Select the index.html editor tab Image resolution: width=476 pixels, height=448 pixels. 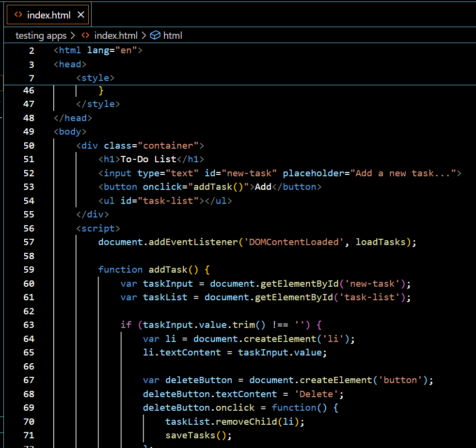coord(48,15)
